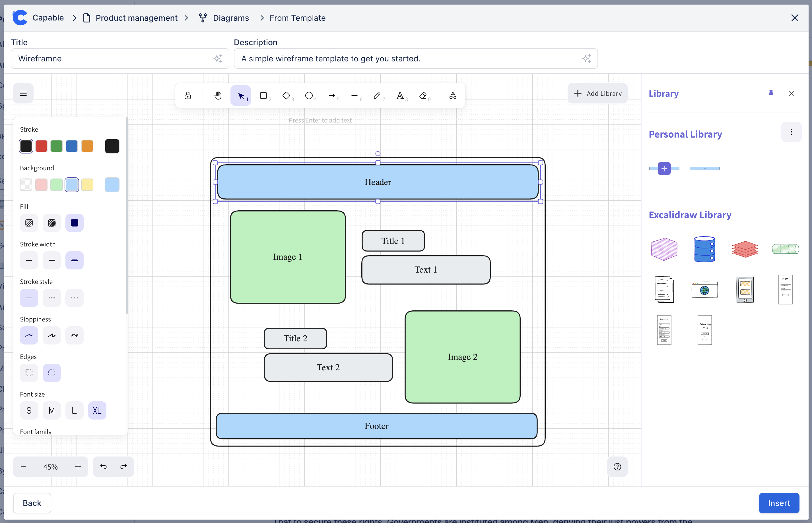Toggle the canvas lock icon
This screenshot has width=812, height=523.
[187, 96]
